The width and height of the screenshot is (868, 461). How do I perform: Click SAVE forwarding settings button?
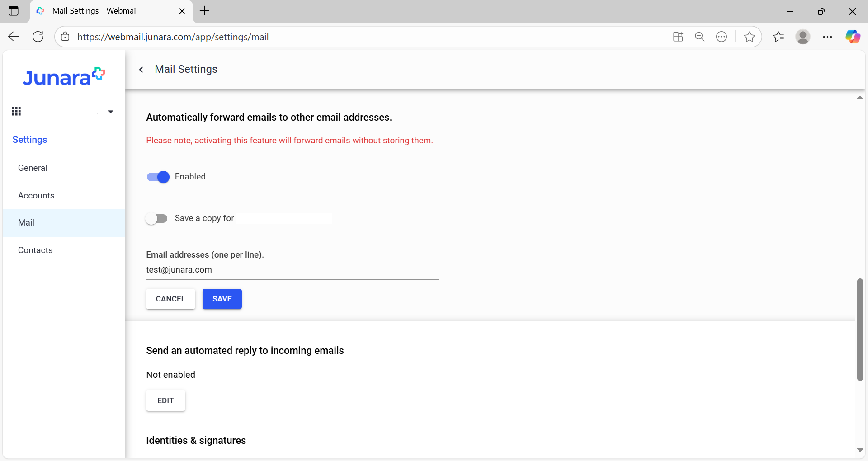(222, 299)
